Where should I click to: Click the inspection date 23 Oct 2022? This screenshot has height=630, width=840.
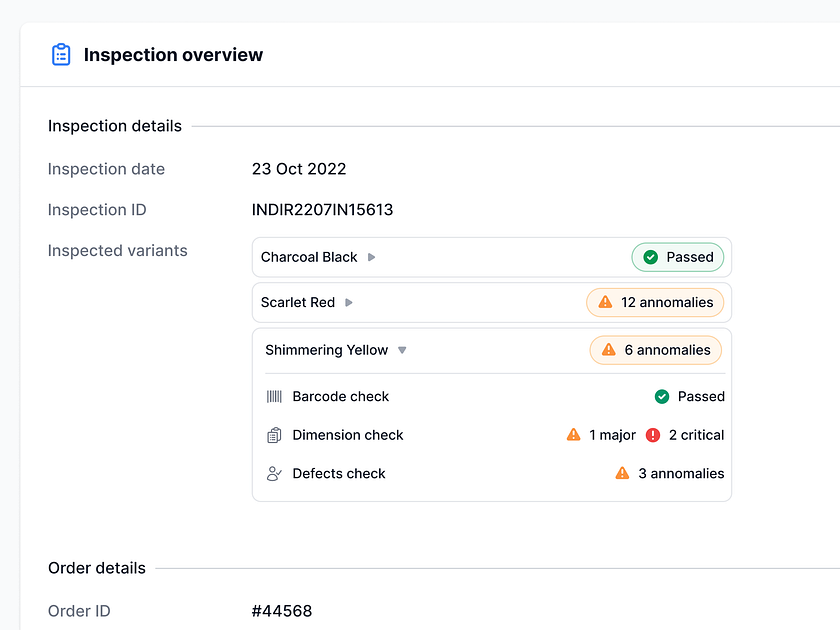tap(299, 169)
